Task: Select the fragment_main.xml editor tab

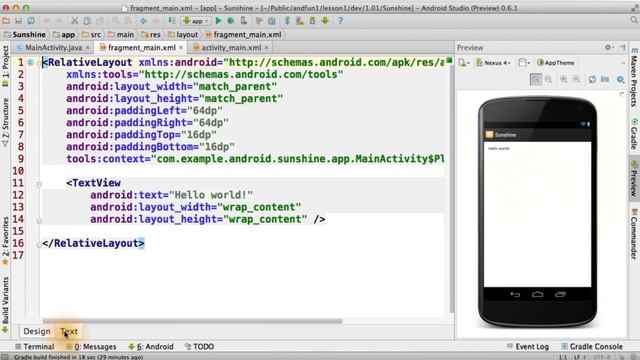Action: [142, 47]
